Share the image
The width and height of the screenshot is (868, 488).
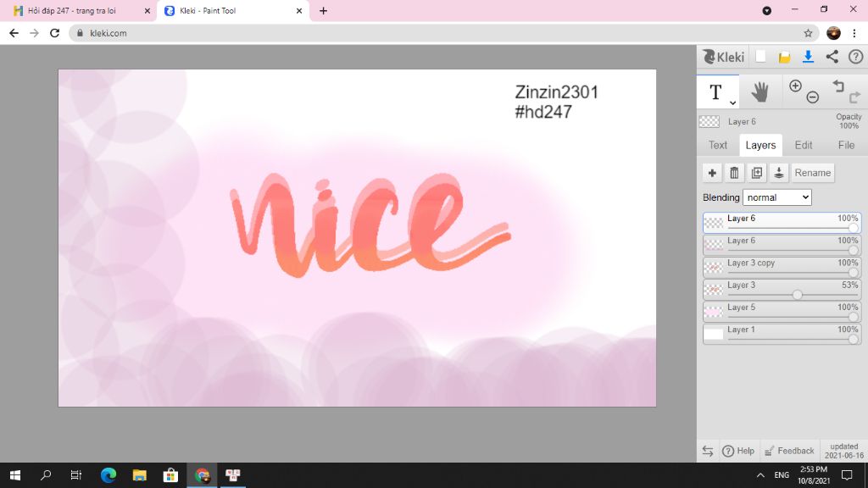click(x=832, y=57)
